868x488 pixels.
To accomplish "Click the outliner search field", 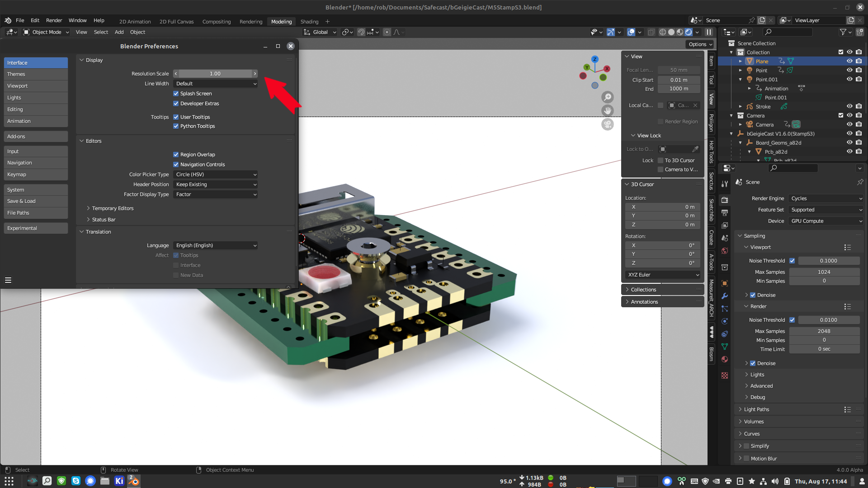I will coord(788,32).
